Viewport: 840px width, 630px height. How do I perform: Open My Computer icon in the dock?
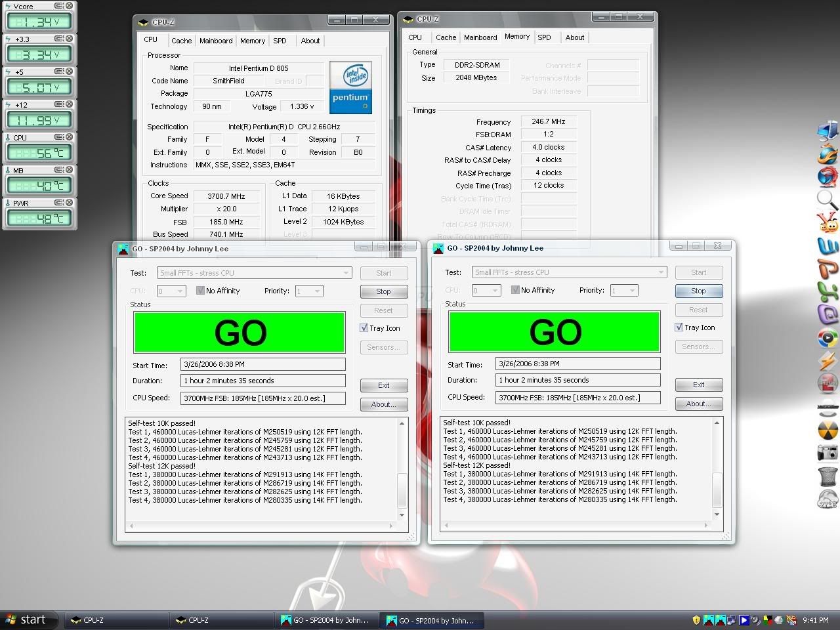828,130
